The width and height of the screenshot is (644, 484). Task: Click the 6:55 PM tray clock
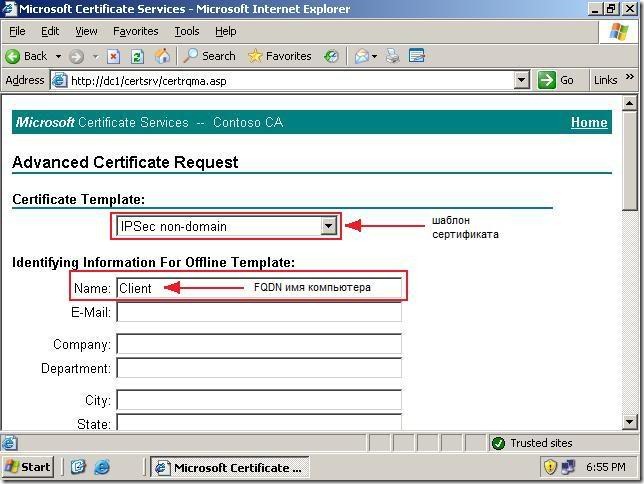tap(606, 467)
